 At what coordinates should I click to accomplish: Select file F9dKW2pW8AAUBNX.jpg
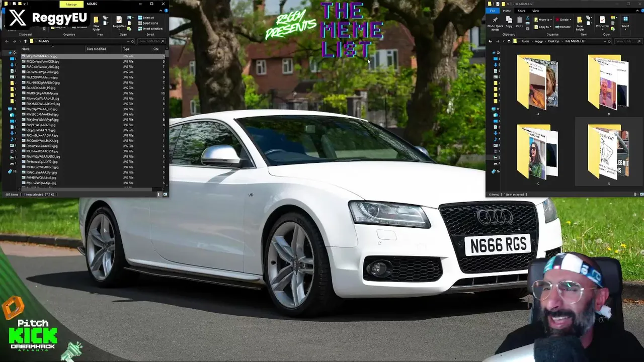pos(43,156)
